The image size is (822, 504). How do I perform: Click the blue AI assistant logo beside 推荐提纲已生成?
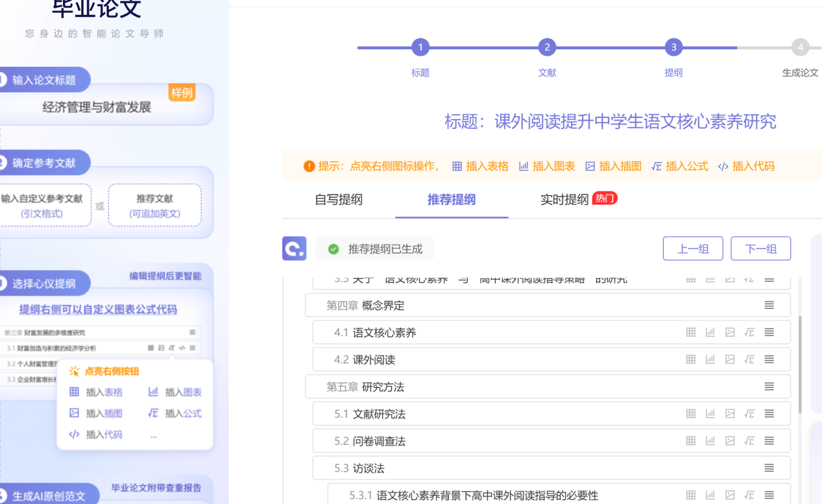coord(294,248)
